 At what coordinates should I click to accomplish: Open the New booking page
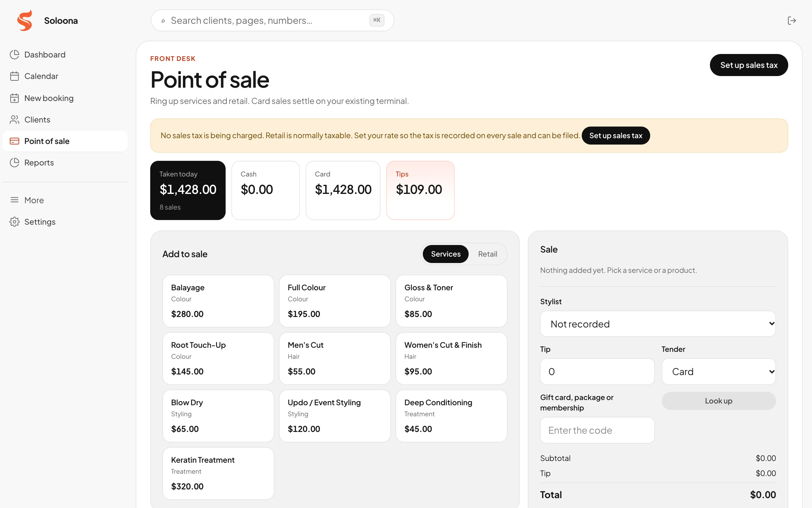[65, 98]
